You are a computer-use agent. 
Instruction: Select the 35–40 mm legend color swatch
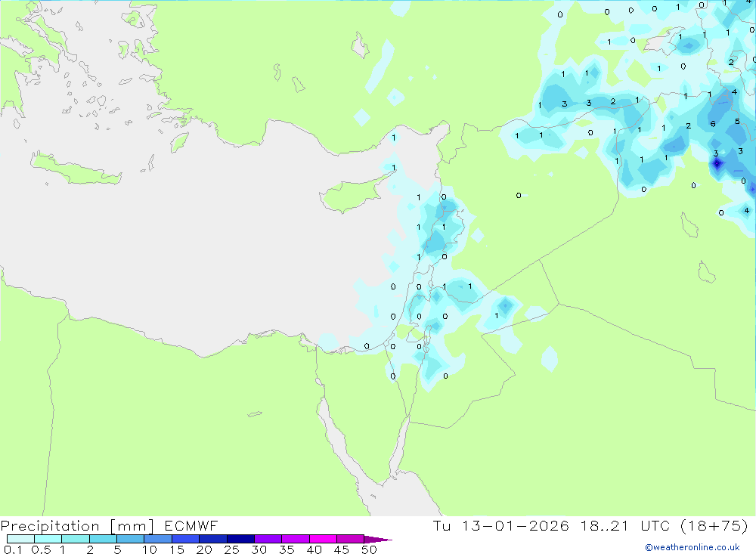pos(296,539)
